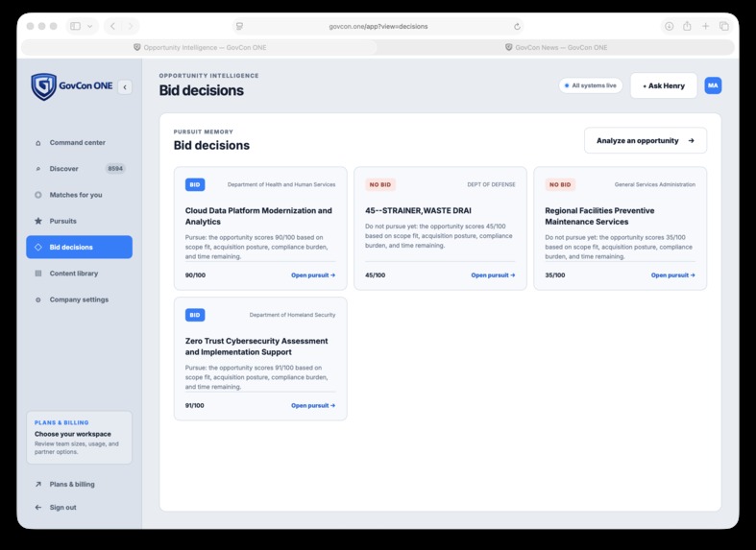This screenshot has width=756, height=550.
Task: Click the browser address bar
Action: tap(378, 27)
